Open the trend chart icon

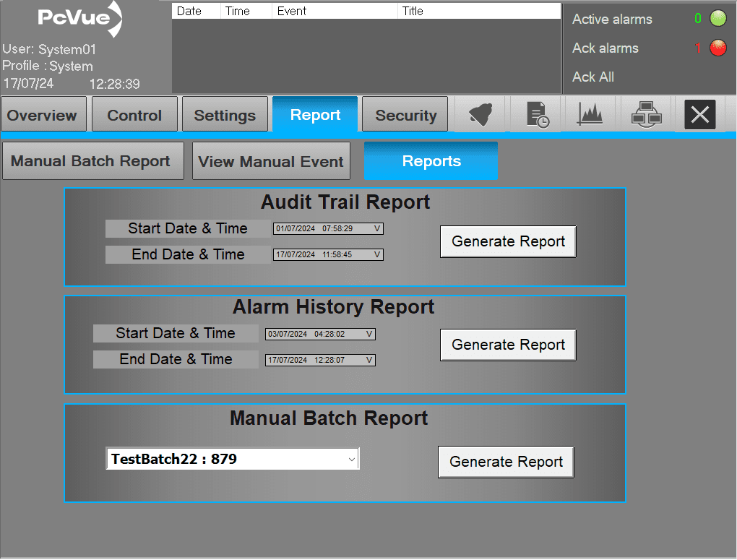[590, 115]
